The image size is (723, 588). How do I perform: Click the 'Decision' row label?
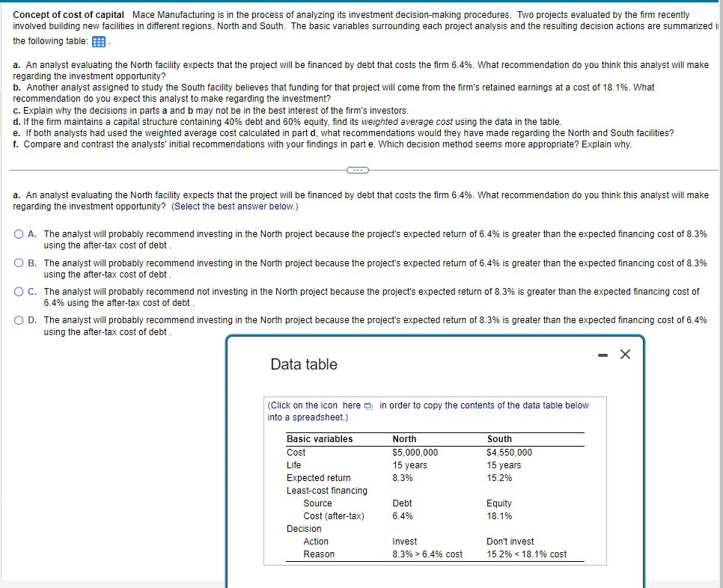coord(304,529)
